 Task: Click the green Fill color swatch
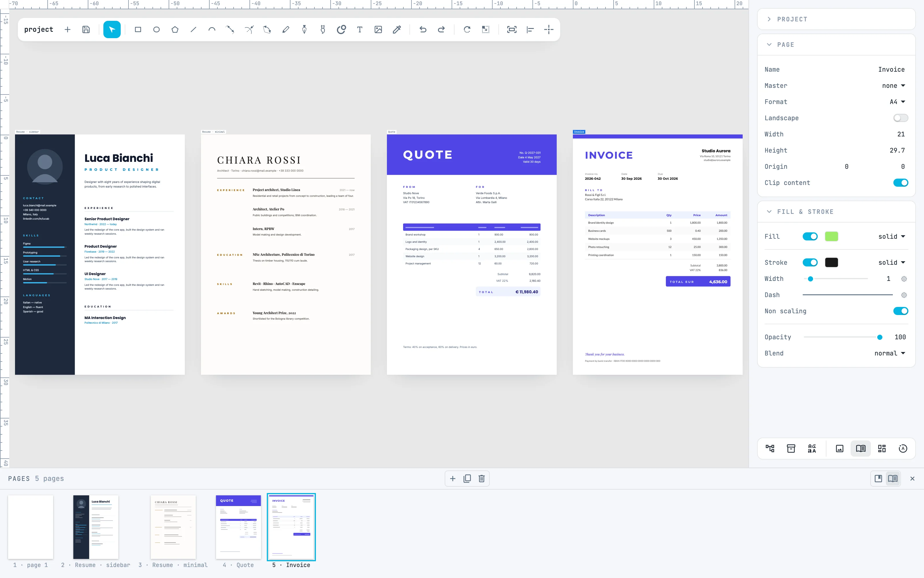click(831, 237)
